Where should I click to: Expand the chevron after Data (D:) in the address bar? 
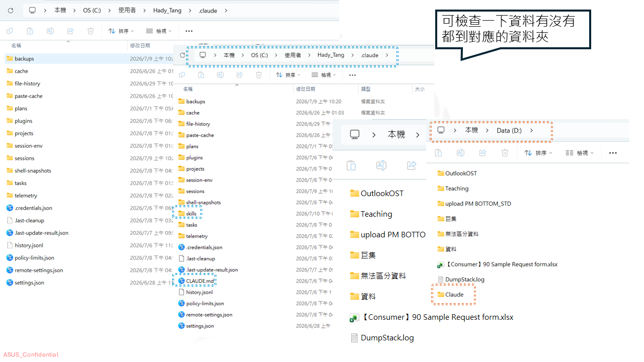(x=532, y=130)
